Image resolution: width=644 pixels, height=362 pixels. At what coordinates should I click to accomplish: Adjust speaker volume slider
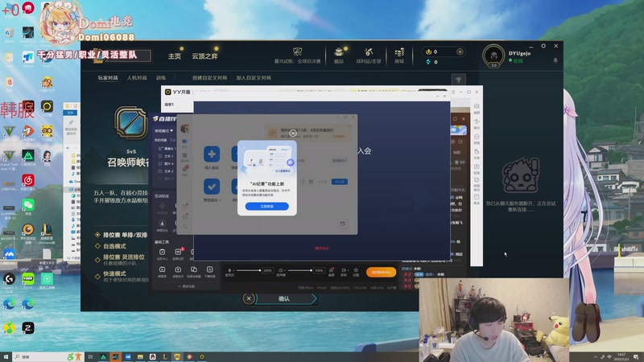[x=299, y=270]
